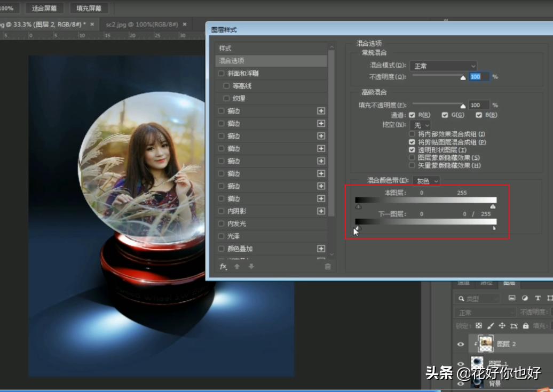Open the 混合模式 blend mode dropdown
The image size is (553, 392).
(443, 66)
